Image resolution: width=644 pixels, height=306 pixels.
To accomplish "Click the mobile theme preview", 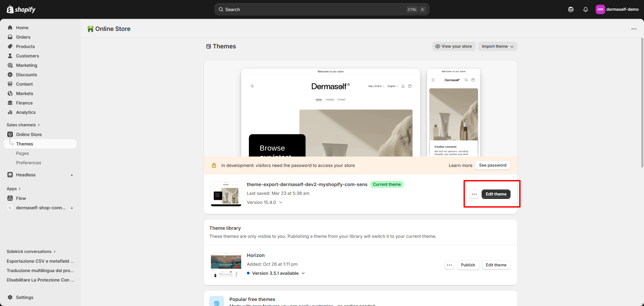I will tap(453, 113).
